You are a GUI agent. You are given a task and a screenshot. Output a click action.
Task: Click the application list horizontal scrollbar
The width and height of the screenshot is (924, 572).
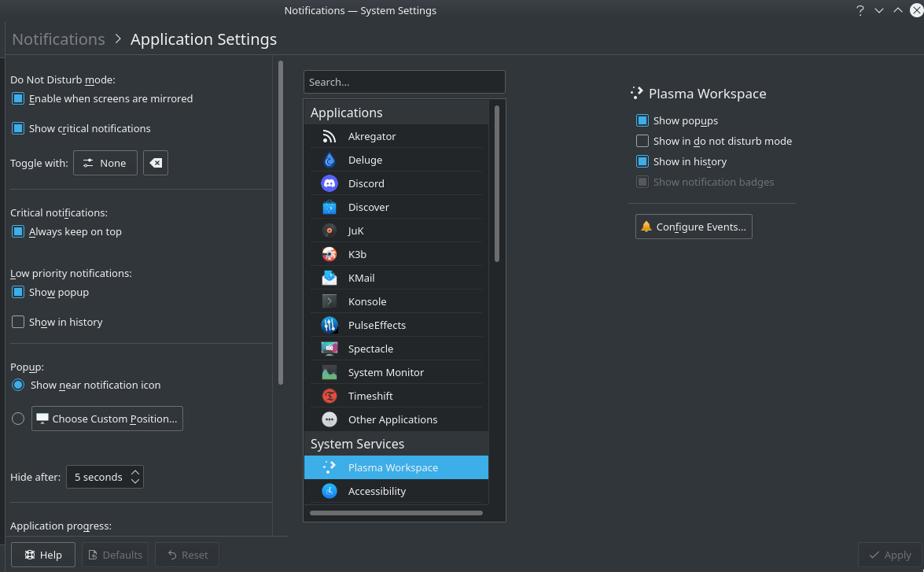396,513
